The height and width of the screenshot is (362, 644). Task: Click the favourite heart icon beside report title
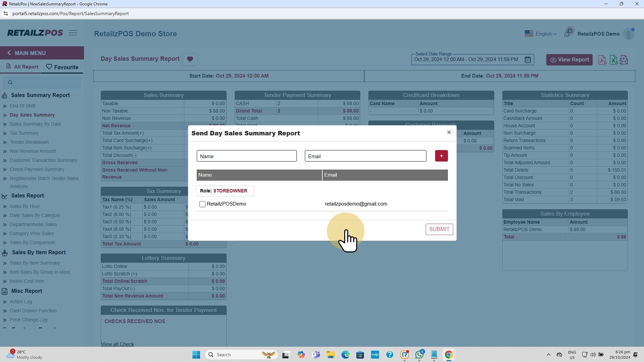pyautogui.click(x=190, y=59)
